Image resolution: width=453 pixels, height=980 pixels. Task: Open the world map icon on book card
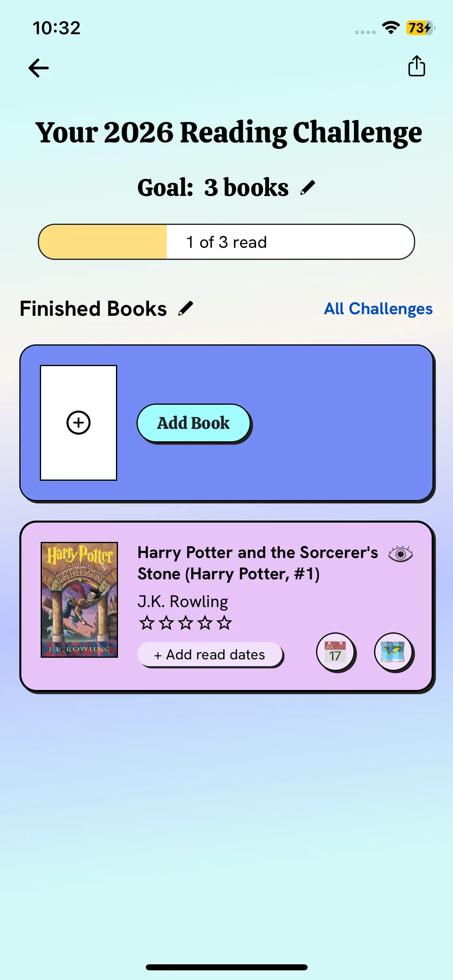(x=393, y=652)
